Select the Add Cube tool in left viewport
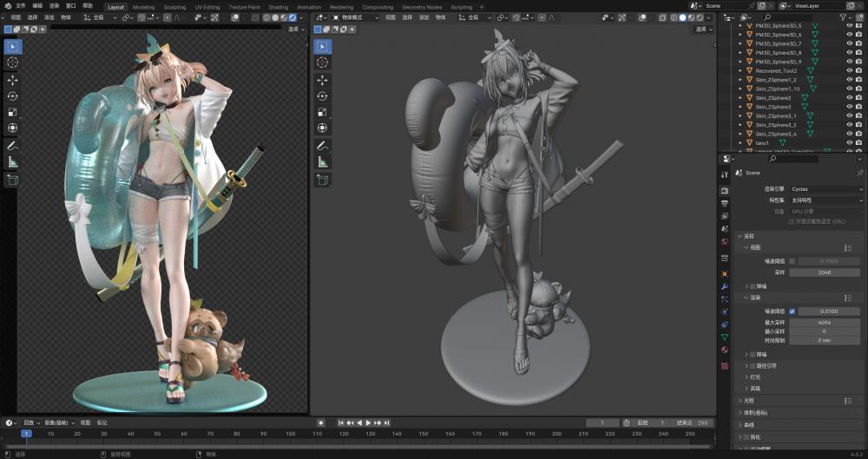Screen dimensions: 868x459 (x=12, y=180)
